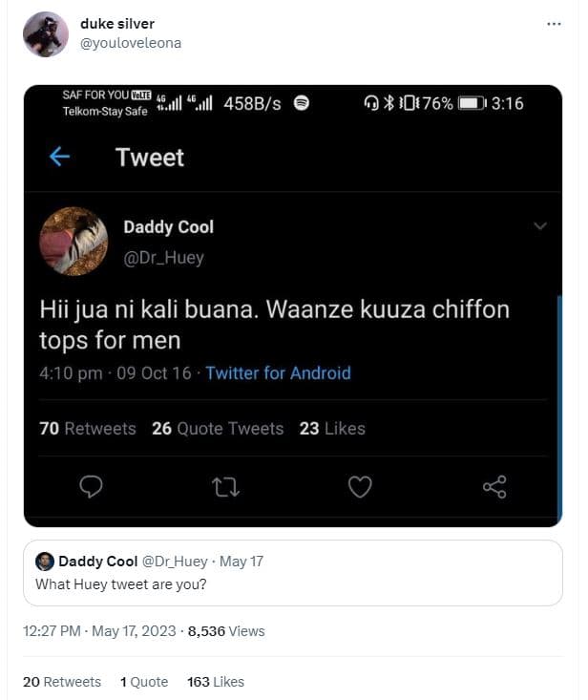Click duke silver's profile avatar
Viewport: 588px width, 700px height.
pos(45,34)
